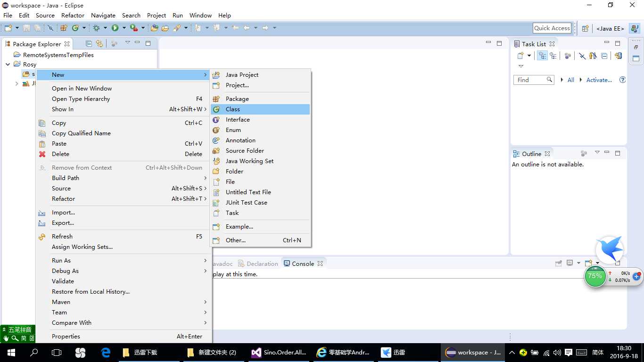Click the Java EE perspective button
Viewport: 644px width, 362px height.
click(x=610, y=28)
